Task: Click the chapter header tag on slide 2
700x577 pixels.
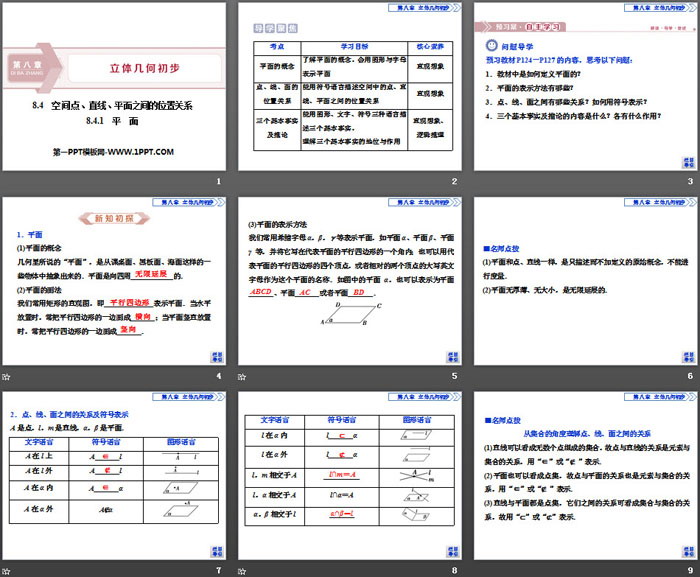Action: tap(424, 8)
